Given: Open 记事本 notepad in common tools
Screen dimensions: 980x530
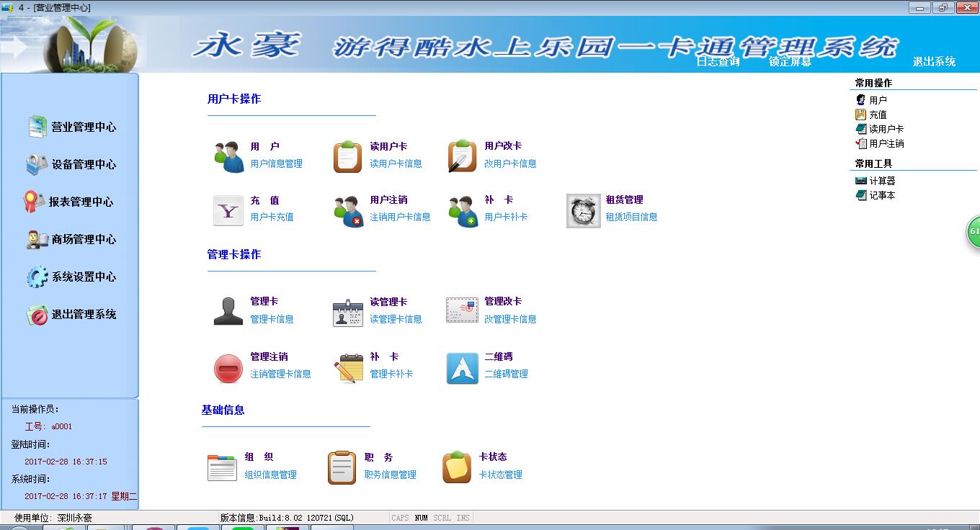Looking at the screenshot, I should point(876,194).
